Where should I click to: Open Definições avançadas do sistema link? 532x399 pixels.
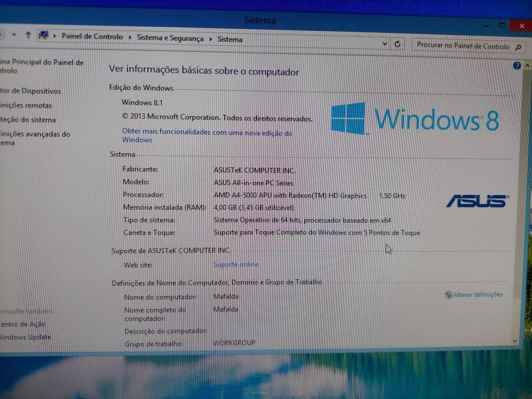point(35,138)
